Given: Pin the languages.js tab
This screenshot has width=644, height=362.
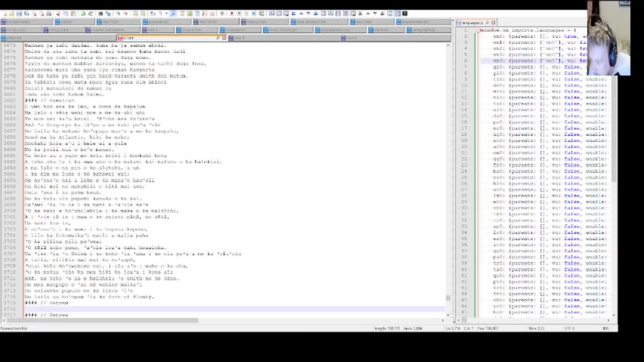Looking at the screenshot, I should point(487,23).
